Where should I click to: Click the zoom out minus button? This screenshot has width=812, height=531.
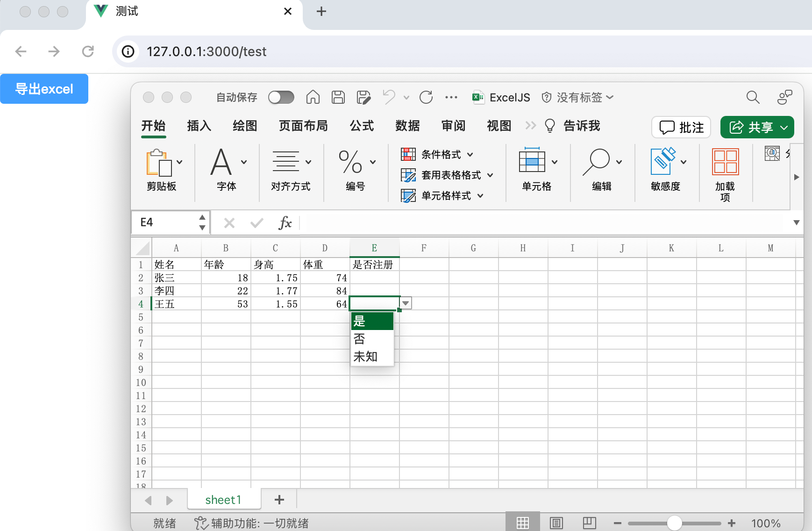(x=618, y=523)
